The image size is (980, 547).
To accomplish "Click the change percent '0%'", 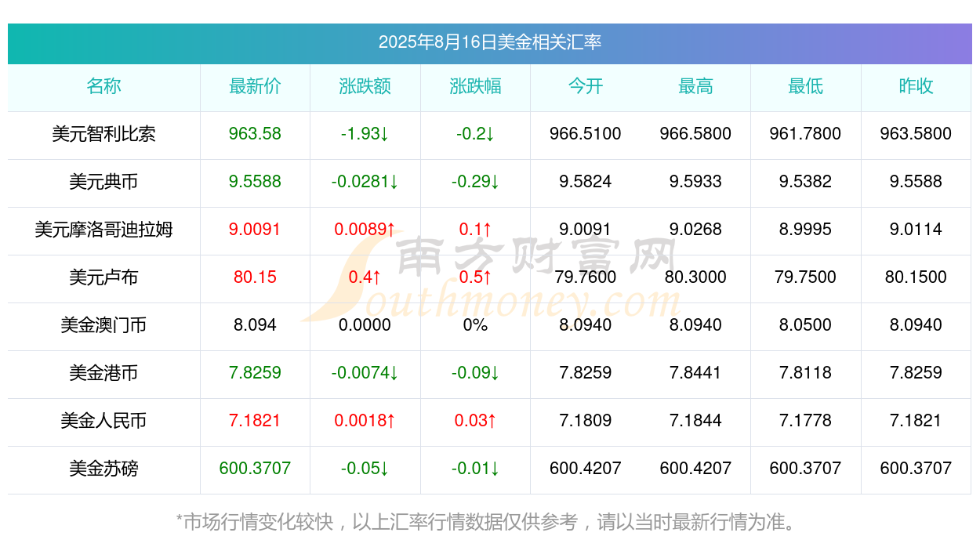I will [x=475, y=325].
